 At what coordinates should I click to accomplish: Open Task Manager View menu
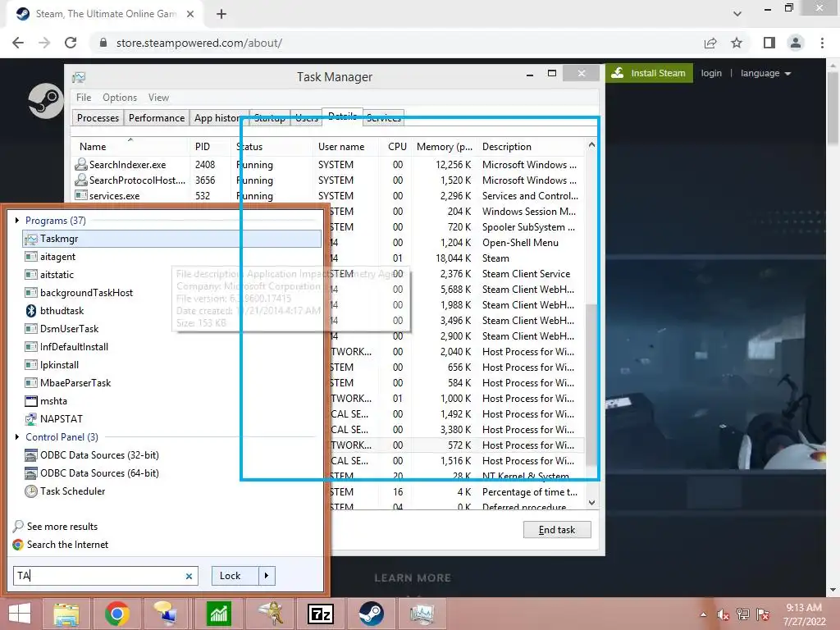tap(158, 98)
